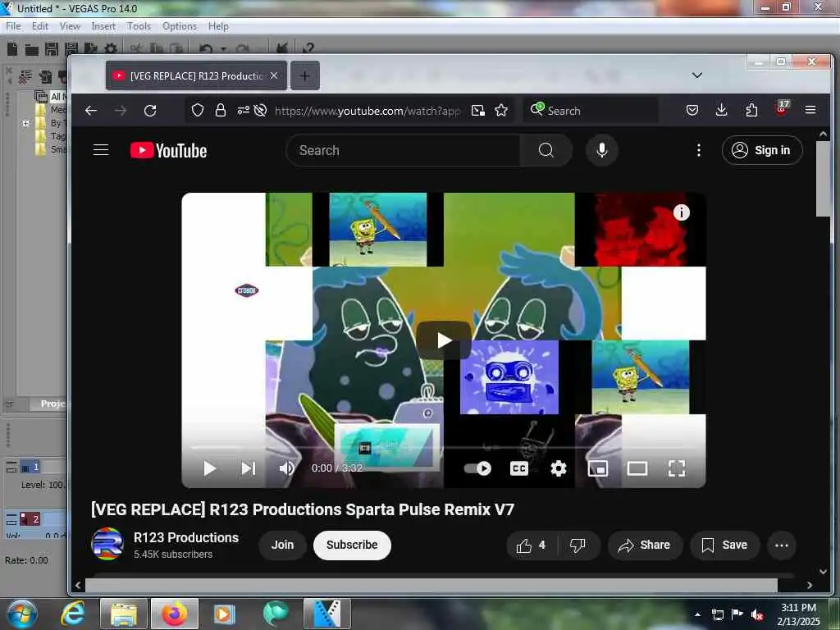Screen dimensions: 840x630
Task: Open YouTube settings three-dot menu
Action: tap(699, 151)
